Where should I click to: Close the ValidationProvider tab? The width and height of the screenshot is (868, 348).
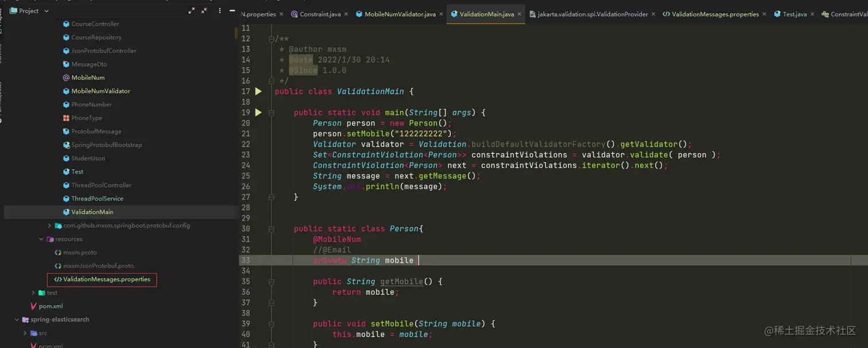click(653, 14)
